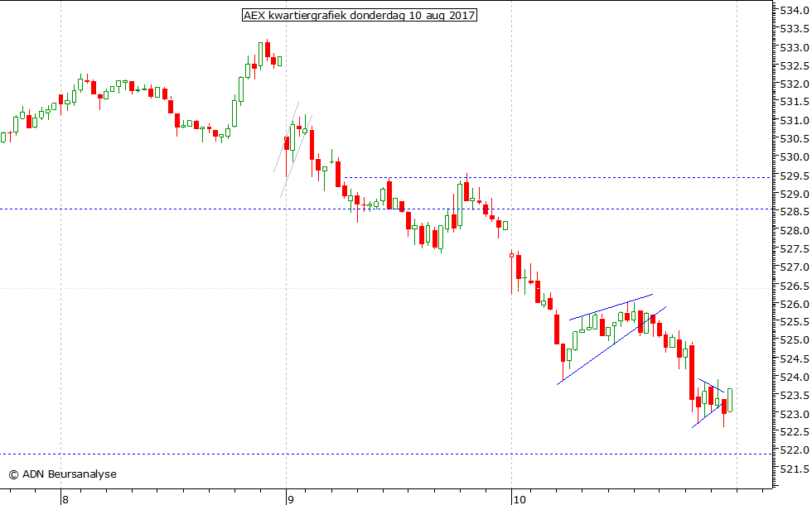Viewport: 812px width, 505px height.
Task: Click the 529.0 price axis label
Action: tap(795, 194)
